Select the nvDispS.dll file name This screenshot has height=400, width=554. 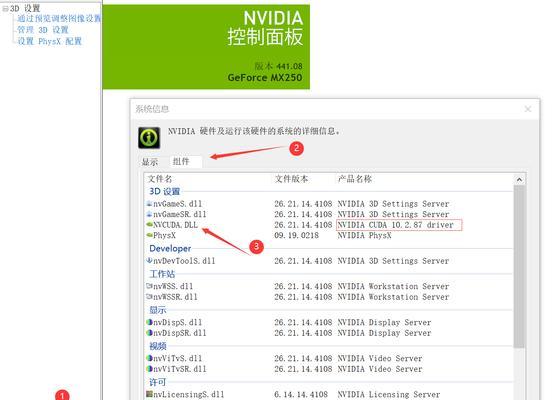(177, 322)
